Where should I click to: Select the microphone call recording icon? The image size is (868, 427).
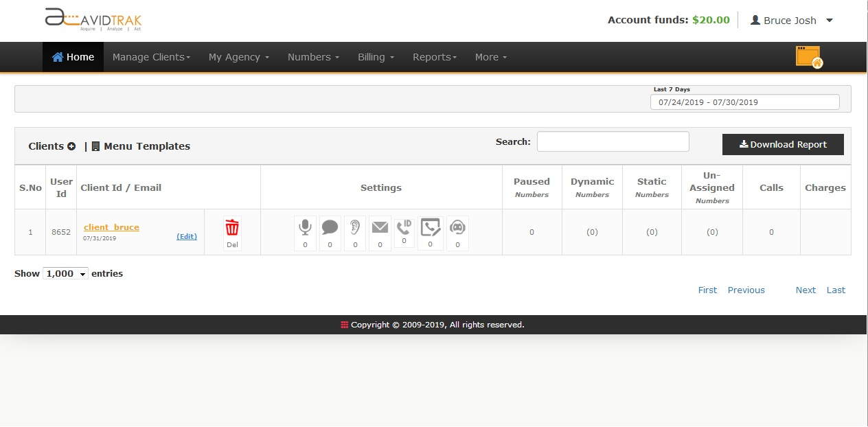tap(305, 228)
